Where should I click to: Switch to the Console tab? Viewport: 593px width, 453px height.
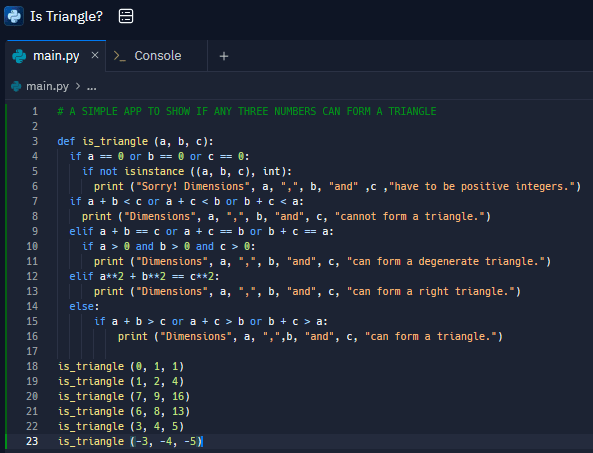157,56
